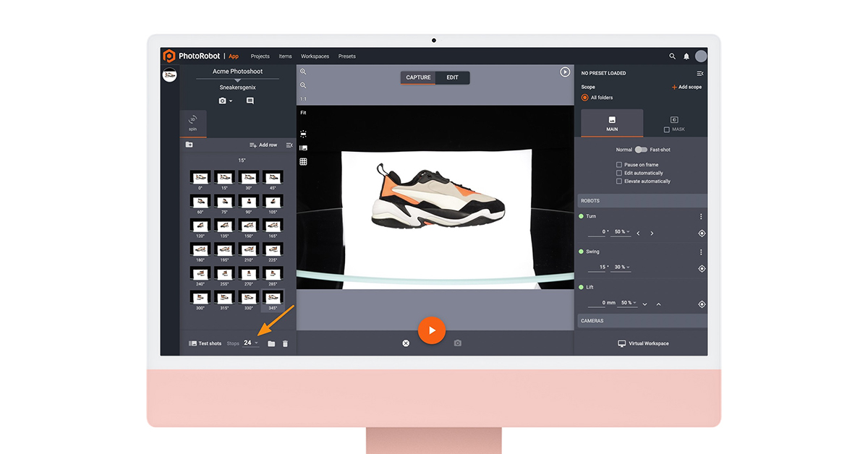Open the search magnifier in the top bar

[x=673, y=56]
